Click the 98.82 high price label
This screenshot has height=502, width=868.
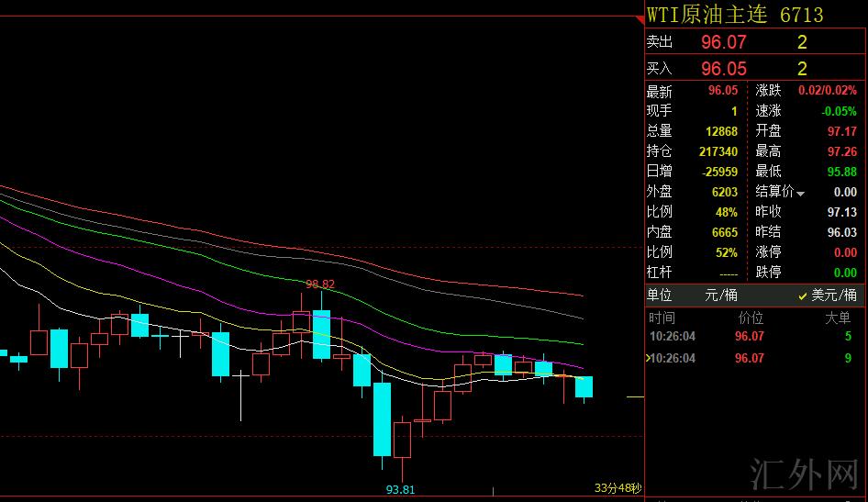(319, 284)
